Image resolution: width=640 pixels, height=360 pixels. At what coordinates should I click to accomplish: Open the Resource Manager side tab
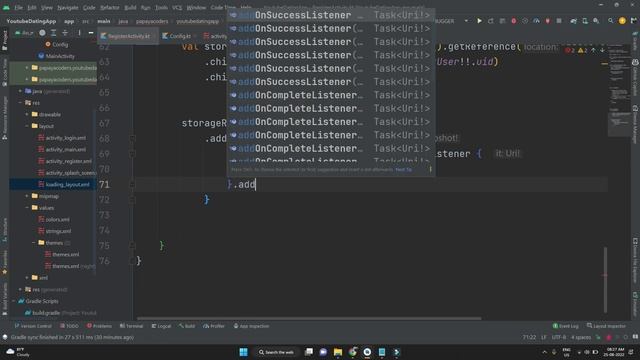point(4,118)
